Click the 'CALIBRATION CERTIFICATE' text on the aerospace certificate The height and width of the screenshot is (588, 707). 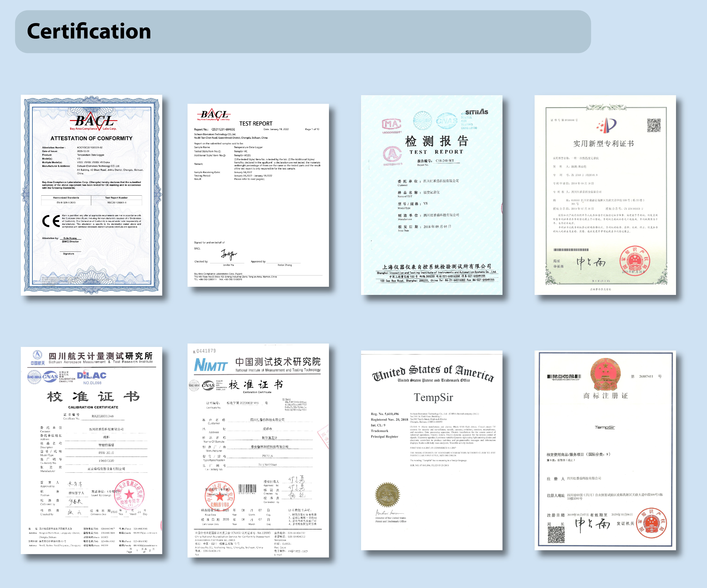coord(93,407)
